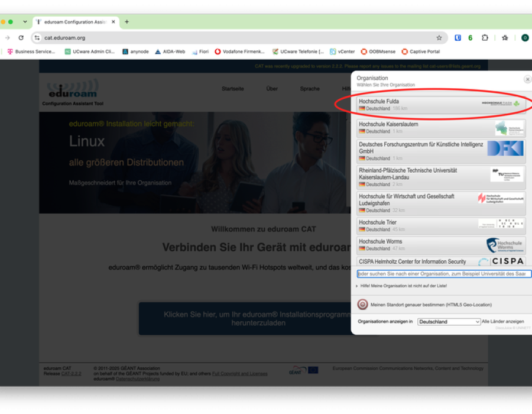This screenshot has width=532, height=414.
Task: Open the UCware Admin Client bookmark
Action: coord(90,51)
